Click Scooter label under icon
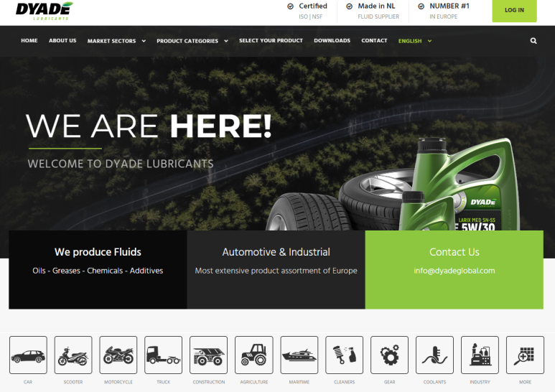Screen dimensions: 555x392 click(x=73, y=382)
